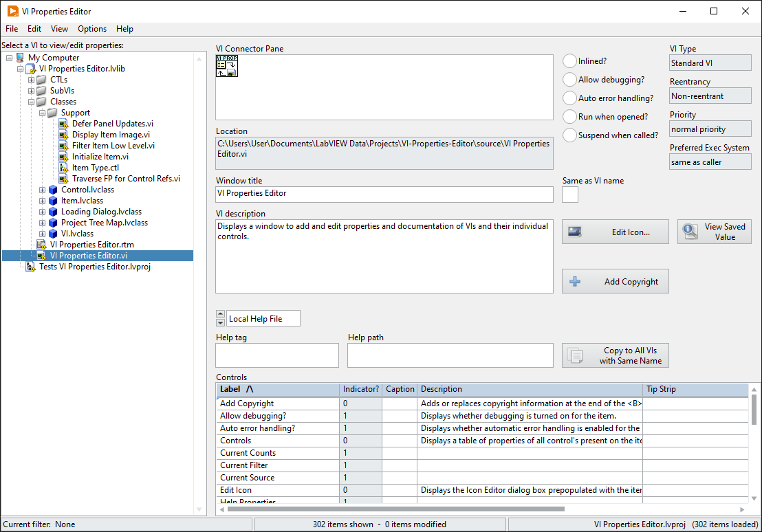Image resolution: width=762 pixels, height=532 pixels.
Task: Click the CTLs folder icon
Action: point(42,80)
